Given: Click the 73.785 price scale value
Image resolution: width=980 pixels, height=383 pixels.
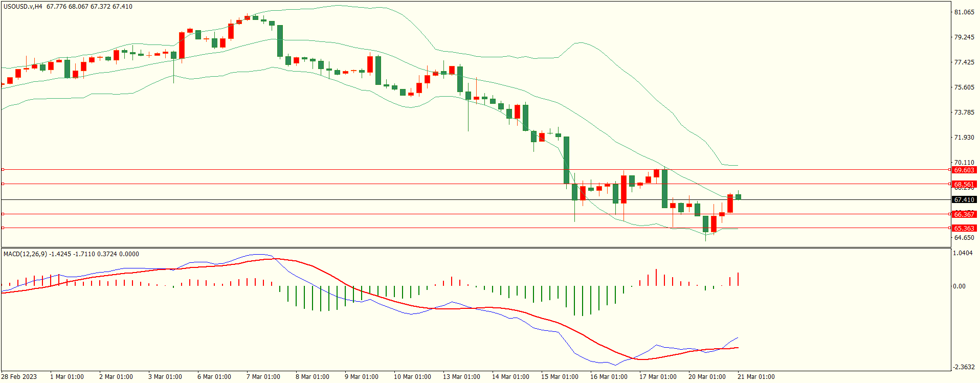Looking at the screenshot, I should pyautogui.click(x=964, y=112).
